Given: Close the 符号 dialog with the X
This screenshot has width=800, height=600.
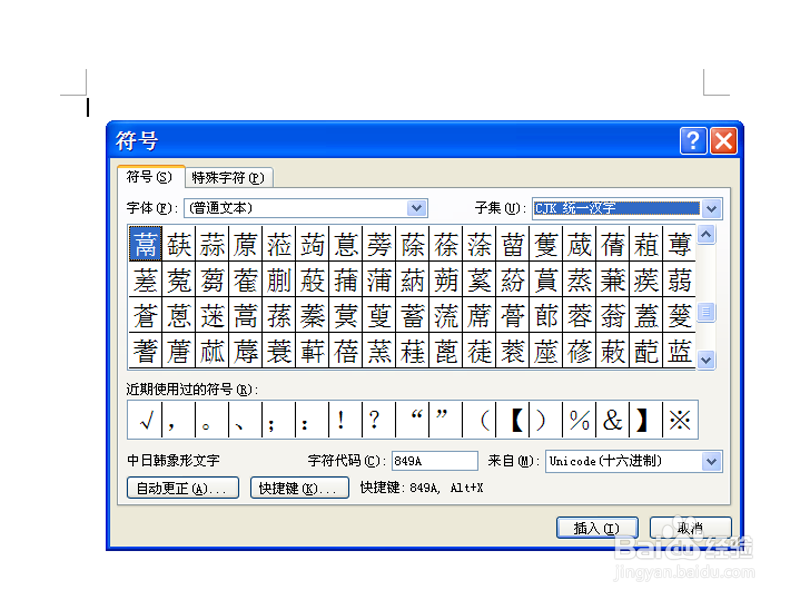Looking at the screenshot, I should pos(723,140).
